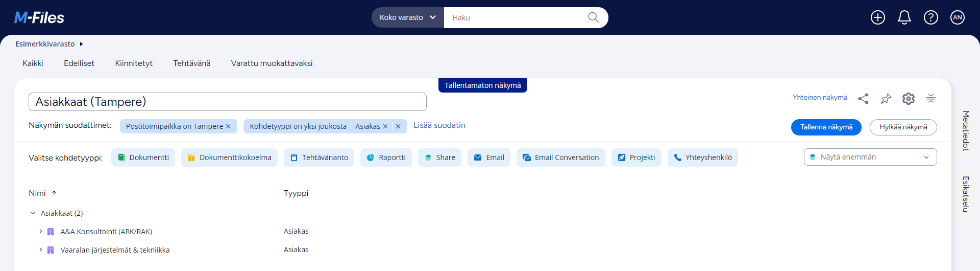This screenshot has height=271, width=980.
Task: Switch to the Kiinnitetyt tab
Action: pyautogui.click(x=134, y=63)
